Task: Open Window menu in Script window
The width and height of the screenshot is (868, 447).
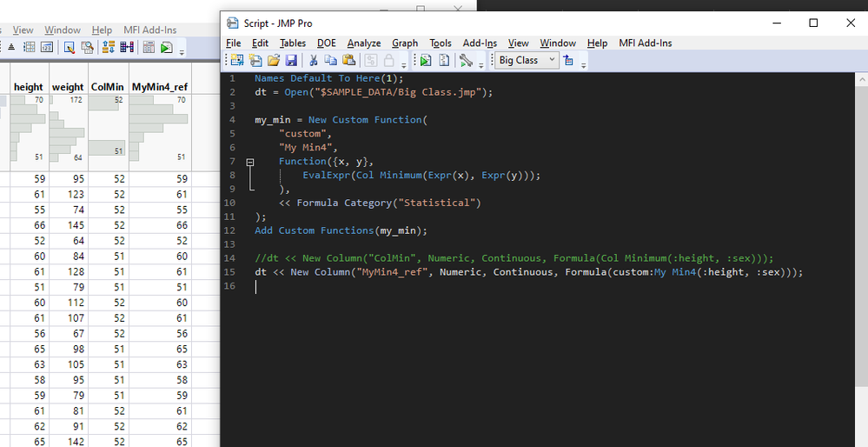Action: click(x=558, y=43)
